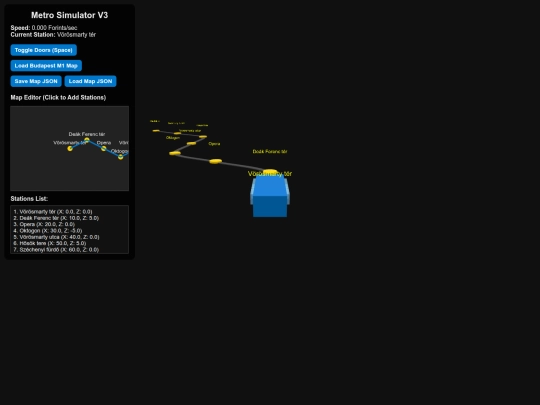
Task: Select Opera station dot in map editor
Action: pos(104,148)
